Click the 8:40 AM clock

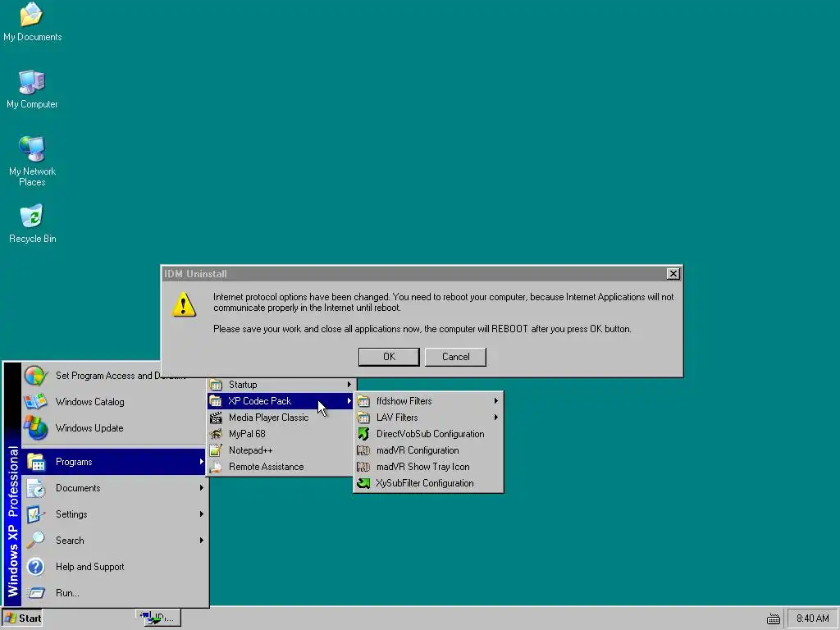point(812,619)
